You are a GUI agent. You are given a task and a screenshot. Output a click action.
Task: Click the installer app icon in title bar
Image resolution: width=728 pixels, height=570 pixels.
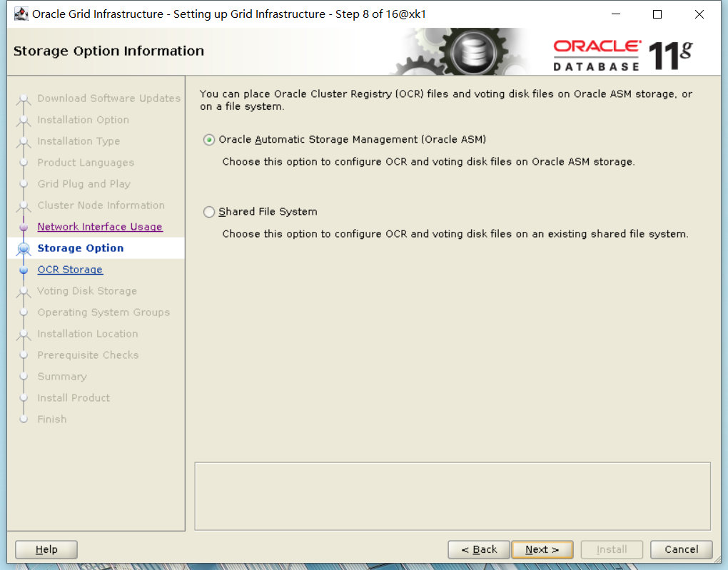21,14
